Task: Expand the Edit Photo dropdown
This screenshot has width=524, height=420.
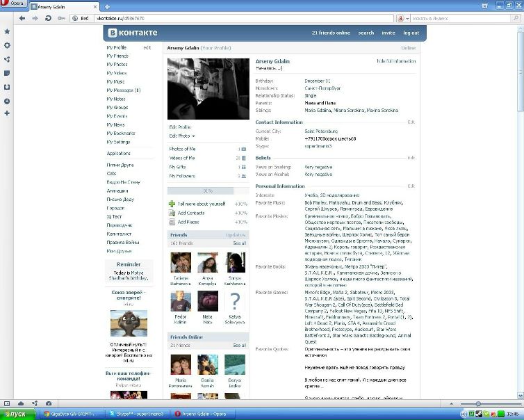Action: pyautogui.click(x=182, y=136)
